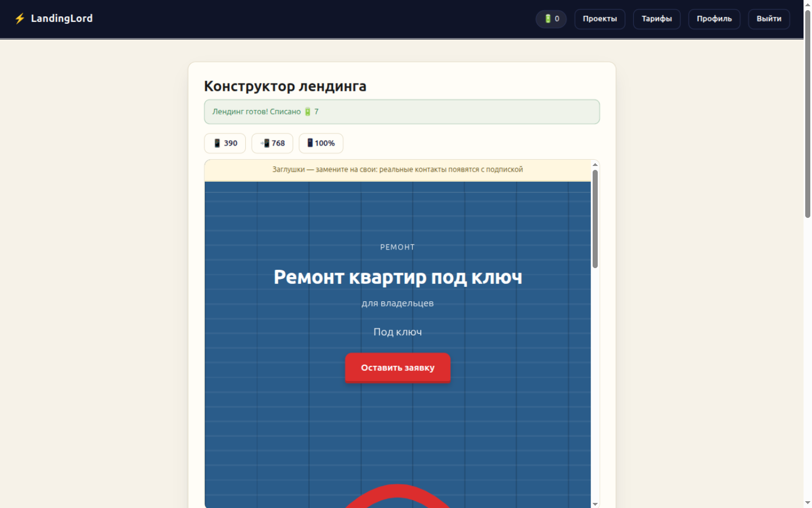Set preview width to 100%

[x=321, y=143]
